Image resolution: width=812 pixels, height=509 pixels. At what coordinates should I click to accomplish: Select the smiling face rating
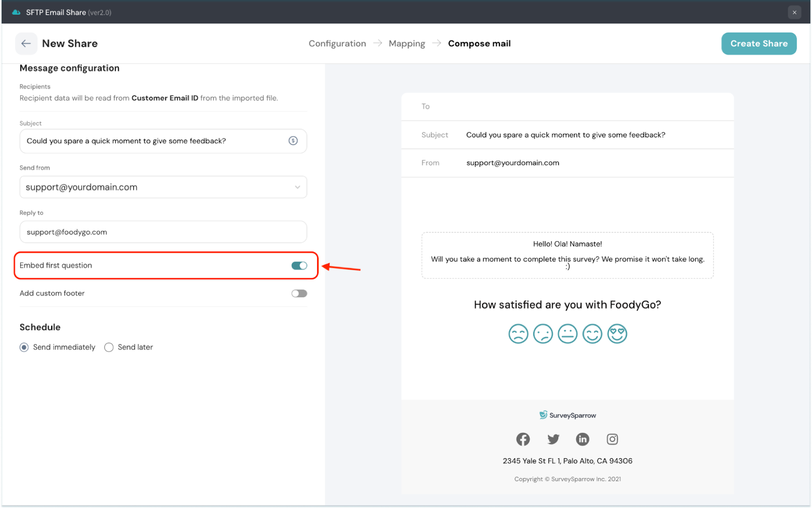coord(592,334)
